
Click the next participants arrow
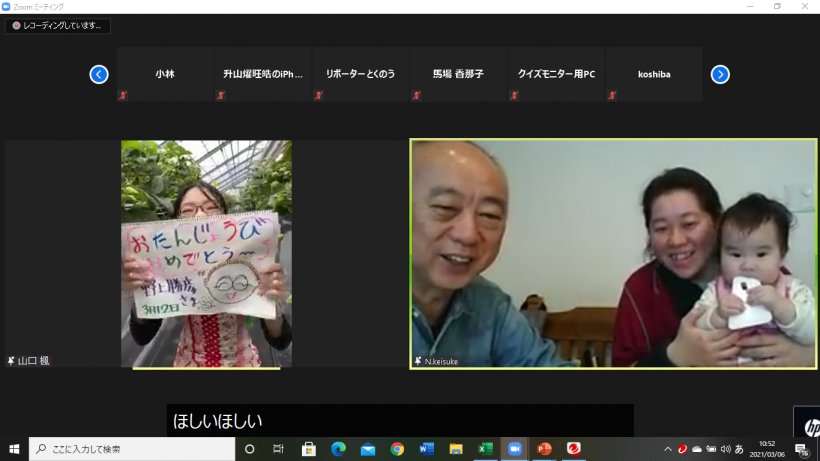[720, 74]
